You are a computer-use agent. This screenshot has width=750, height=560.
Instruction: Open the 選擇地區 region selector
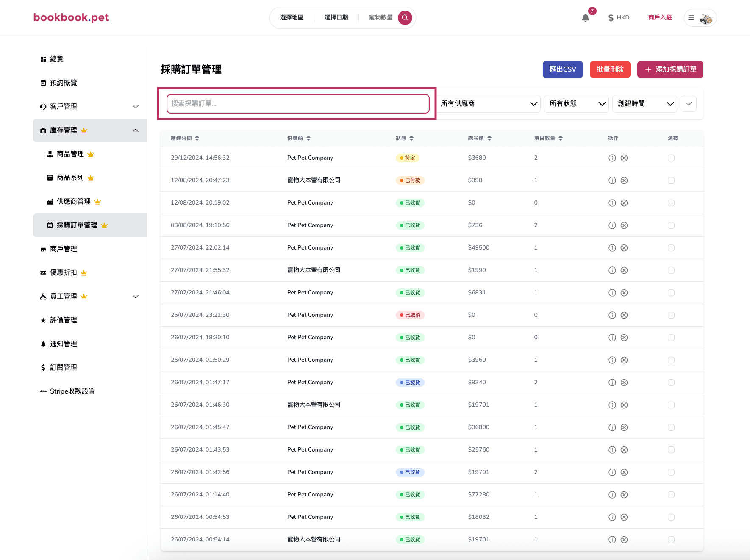[292, 18]
